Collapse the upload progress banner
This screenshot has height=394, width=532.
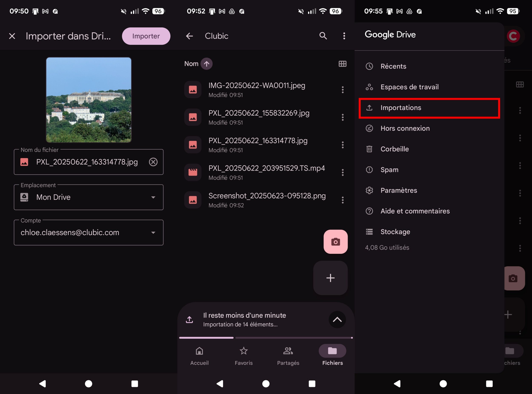337,320
